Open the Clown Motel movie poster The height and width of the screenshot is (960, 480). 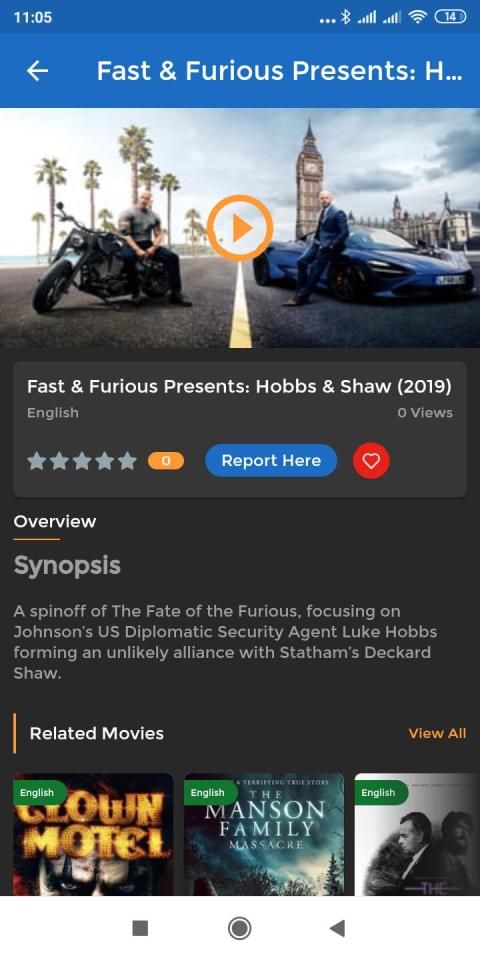[x=93, y=834]
